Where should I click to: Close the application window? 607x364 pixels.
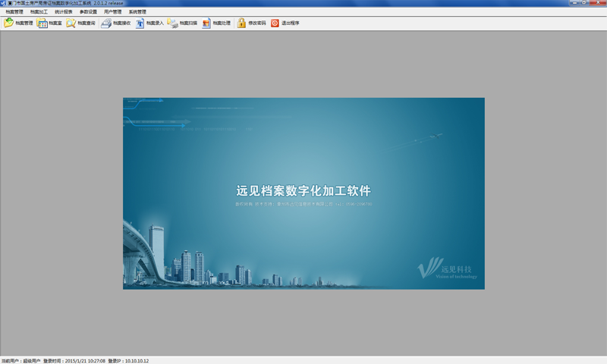[598, 3]
